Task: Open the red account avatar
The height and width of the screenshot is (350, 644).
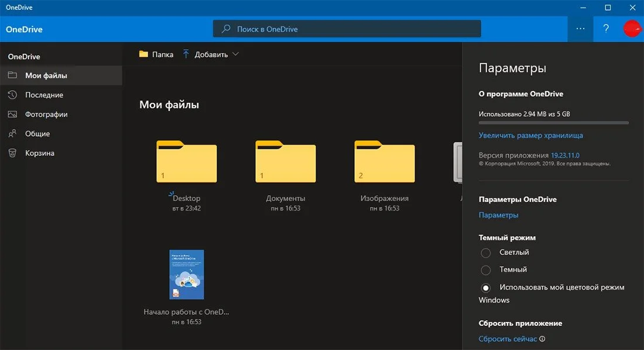Action: coord(632,29)
